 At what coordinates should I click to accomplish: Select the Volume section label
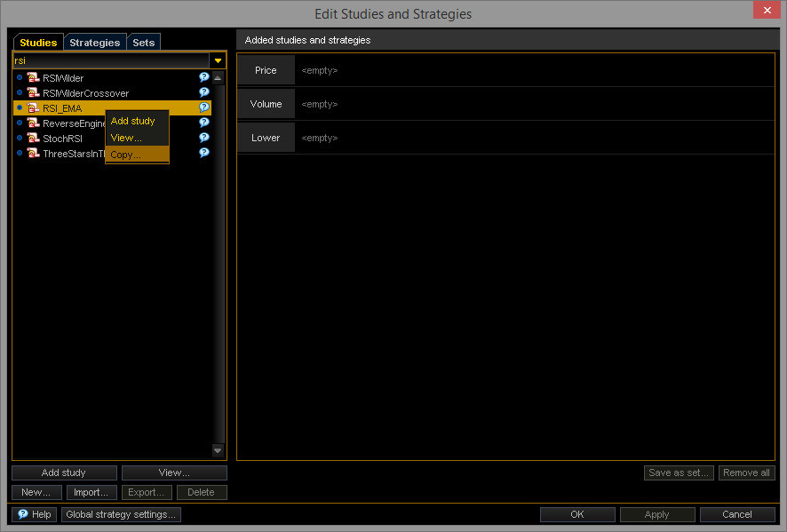click(266, 104)
